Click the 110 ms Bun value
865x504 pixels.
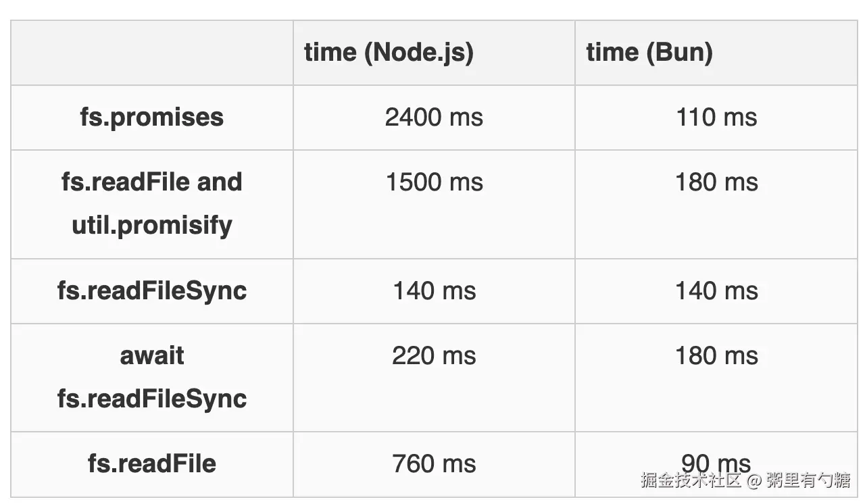tap(716, 117)
